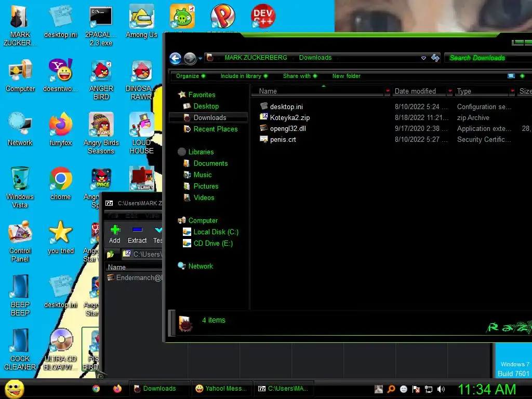Switch to the 7-Zip C:\Users\MA... taskbar window
The width and height of the screenshot is (532, 399).
click(284, 389)
